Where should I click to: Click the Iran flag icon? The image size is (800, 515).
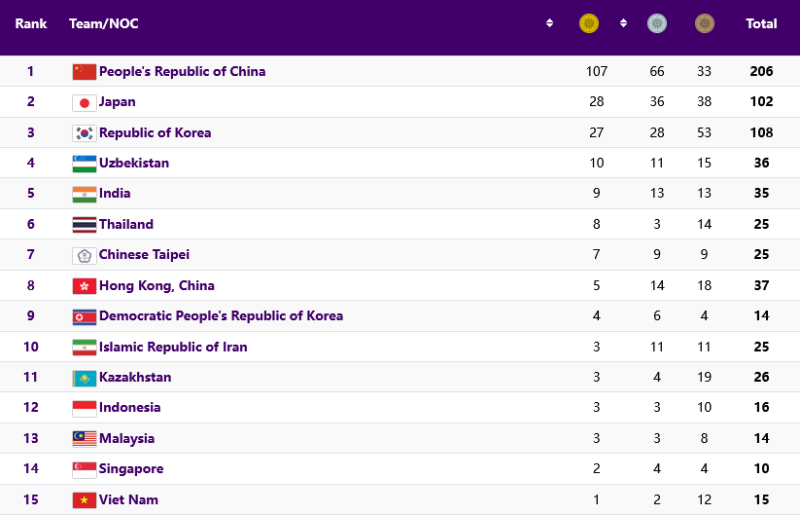coord(84,347)
